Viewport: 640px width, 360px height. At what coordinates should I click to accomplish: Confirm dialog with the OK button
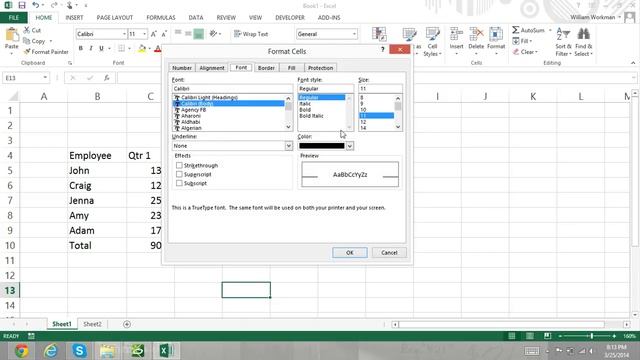click(350, 253)
